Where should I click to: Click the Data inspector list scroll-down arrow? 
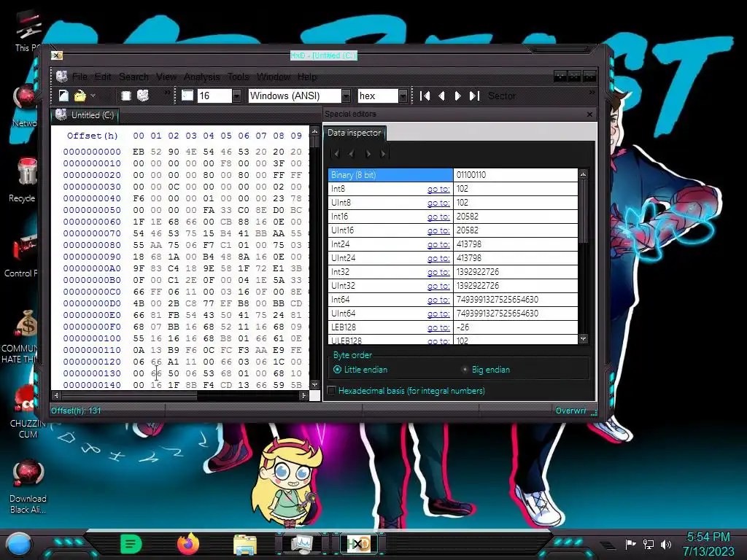click(x=584, y=339)
